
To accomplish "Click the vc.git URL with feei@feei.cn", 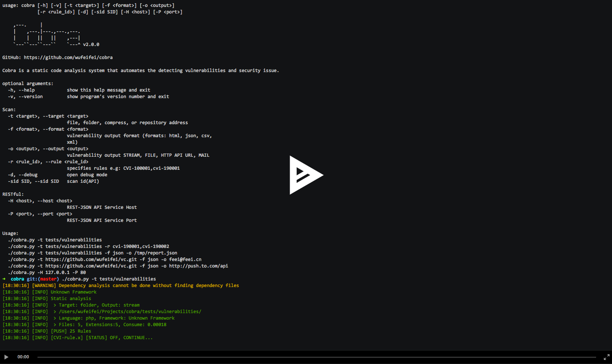I will click(x=91, y=259).
